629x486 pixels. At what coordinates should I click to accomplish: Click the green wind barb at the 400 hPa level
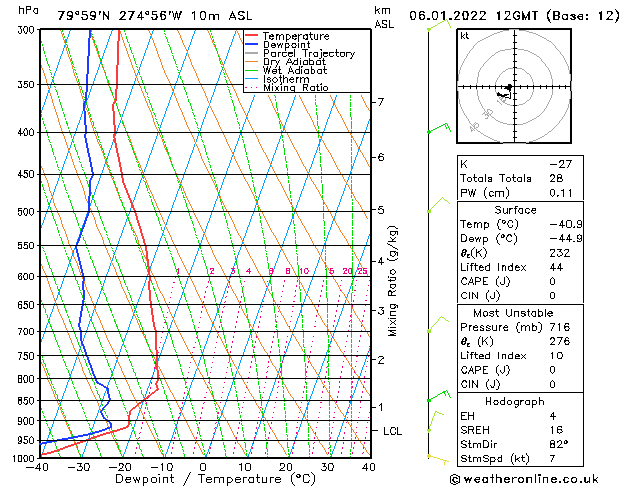click(x=439, y=128)
